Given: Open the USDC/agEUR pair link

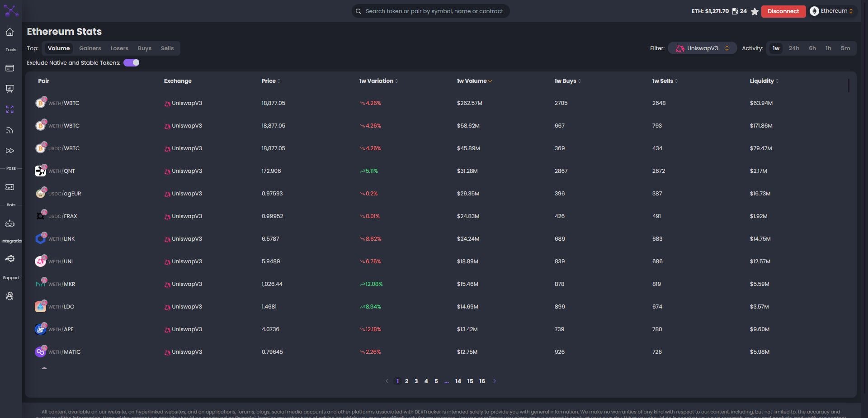Looking at the screenshot, I should [65, 194].
